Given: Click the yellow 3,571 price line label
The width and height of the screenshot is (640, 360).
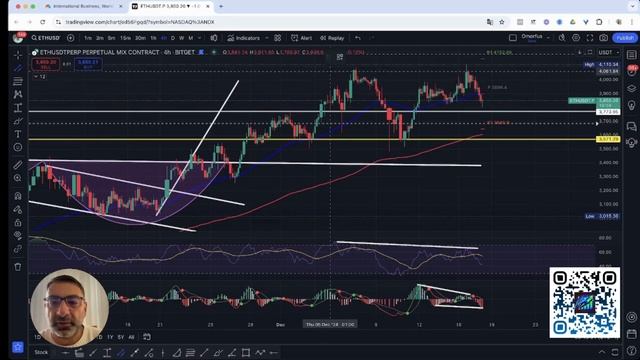Looking at the screenshot, I should pyautogui.click(x=608, y=139).
